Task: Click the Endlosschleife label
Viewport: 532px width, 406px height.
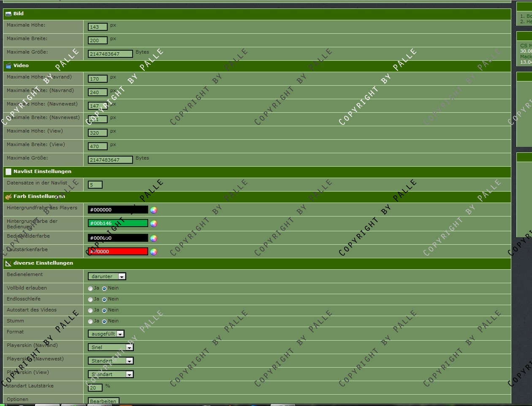Action: [24, 299]
